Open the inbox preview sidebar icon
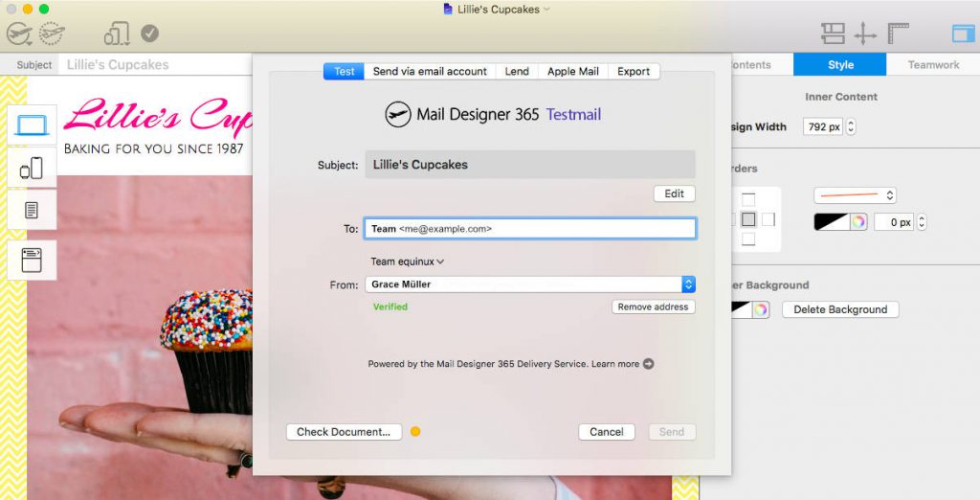This screenshot has height=500, width=980. (32, 260)
